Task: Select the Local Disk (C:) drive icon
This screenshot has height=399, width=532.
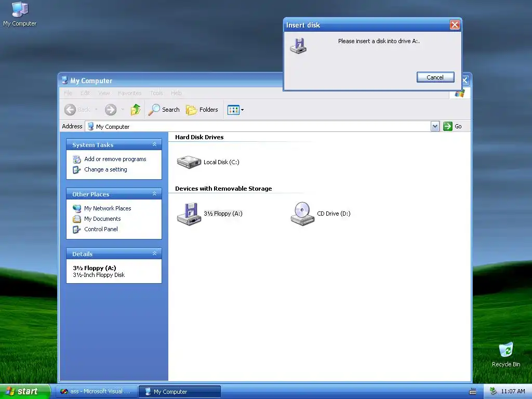Action: point(189,162)
